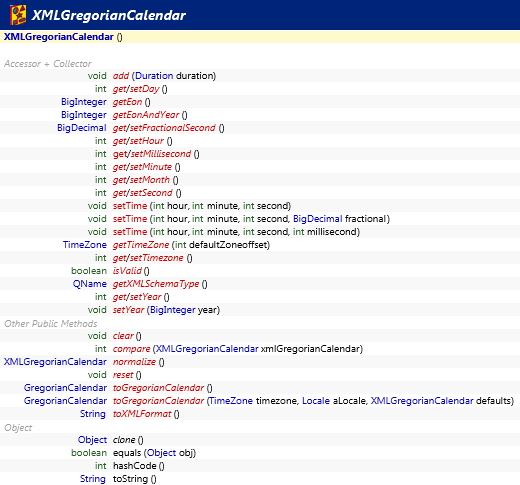Viewport: 520px width, 485px height.
Task: Click the QName return type link
Action: [x=90, y=284]
